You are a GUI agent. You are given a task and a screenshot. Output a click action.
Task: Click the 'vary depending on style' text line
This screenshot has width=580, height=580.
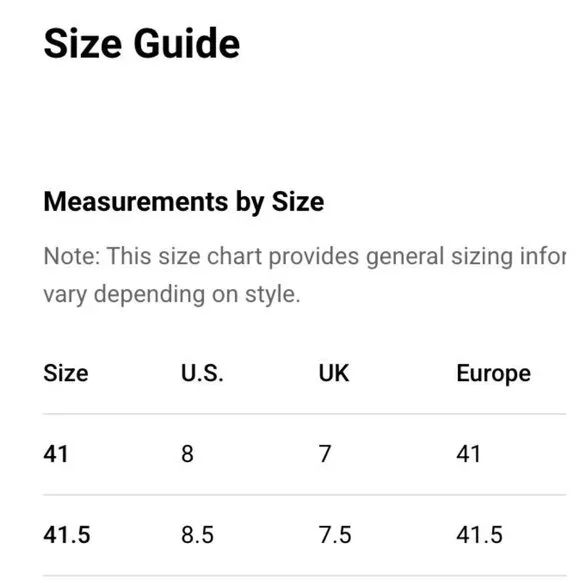coord(172,295)
